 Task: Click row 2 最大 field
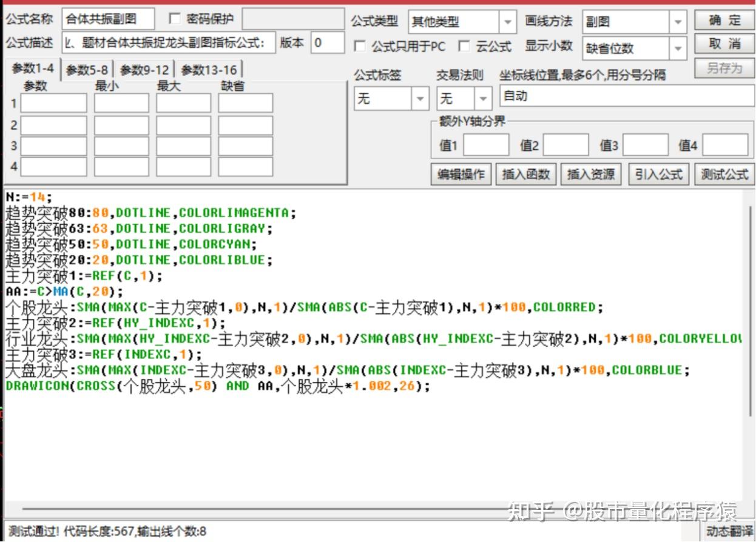(x=183, y=125)
